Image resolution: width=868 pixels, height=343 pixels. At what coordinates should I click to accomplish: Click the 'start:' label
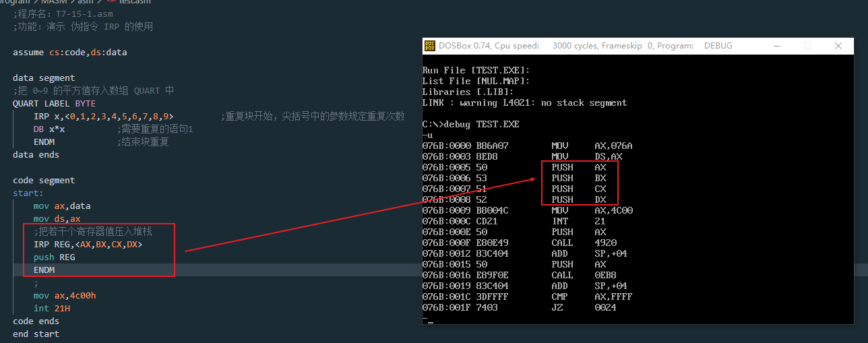[x=28, y=193]
